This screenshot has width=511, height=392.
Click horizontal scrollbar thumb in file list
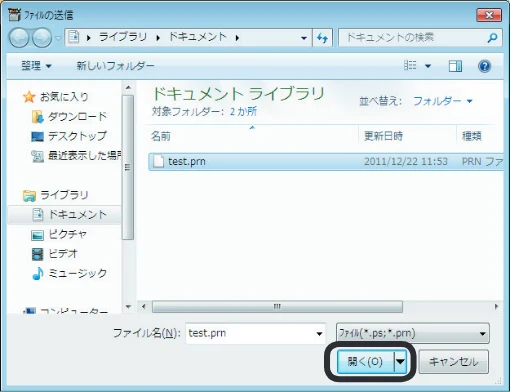(x=277, y=306)
